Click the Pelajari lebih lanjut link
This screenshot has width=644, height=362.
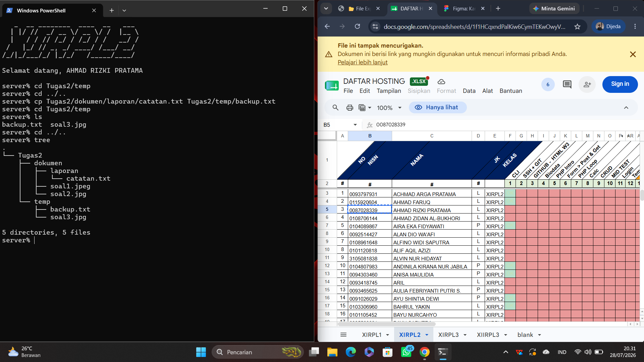pos(363,62)
